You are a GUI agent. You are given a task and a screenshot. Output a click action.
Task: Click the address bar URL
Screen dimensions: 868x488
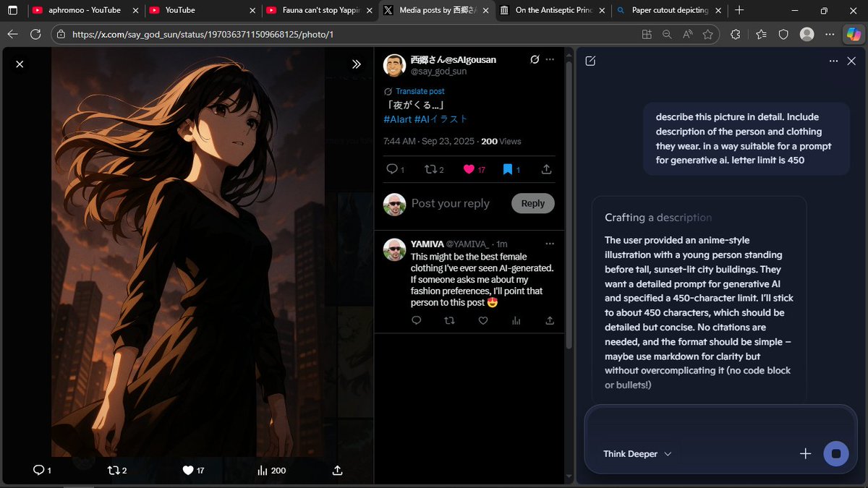click(x=202, y=34)
